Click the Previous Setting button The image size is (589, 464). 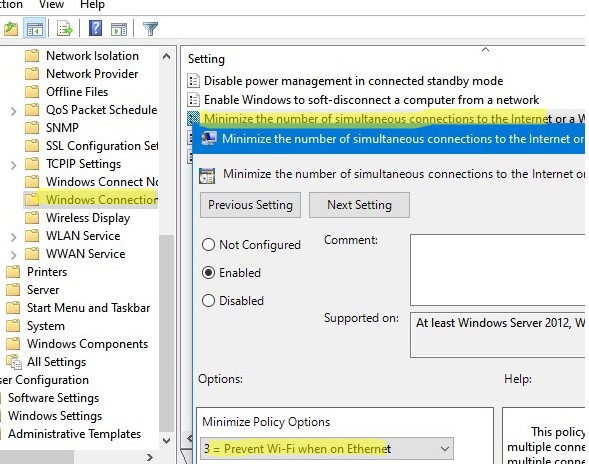click(250, 205)
